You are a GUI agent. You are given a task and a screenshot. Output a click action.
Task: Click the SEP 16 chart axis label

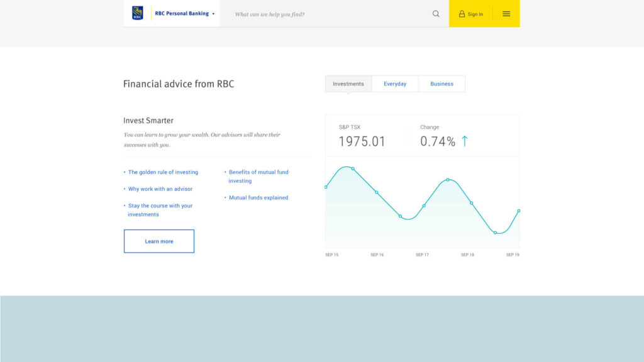377,255
